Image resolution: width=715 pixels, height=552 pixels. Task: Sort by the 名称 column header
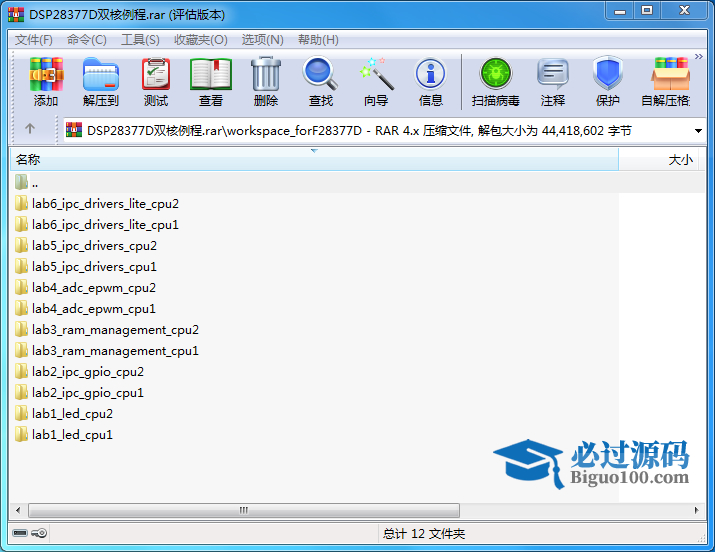tap(300, 160)
